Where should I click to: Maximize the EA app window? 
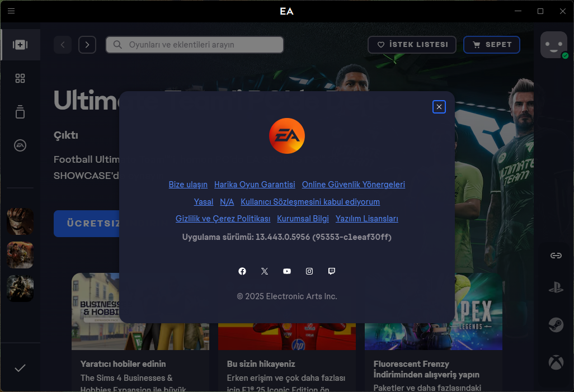[540, 11]
